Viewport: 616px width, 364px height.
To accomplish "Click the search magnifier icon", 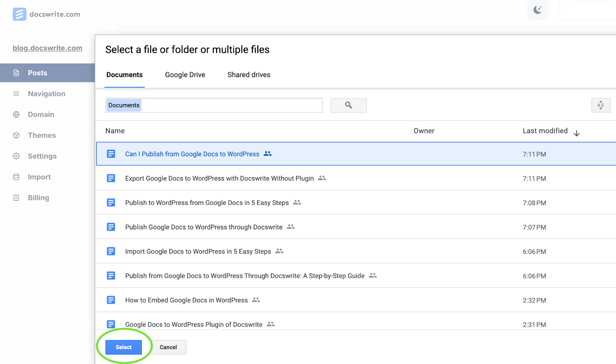I will [348, 105].
